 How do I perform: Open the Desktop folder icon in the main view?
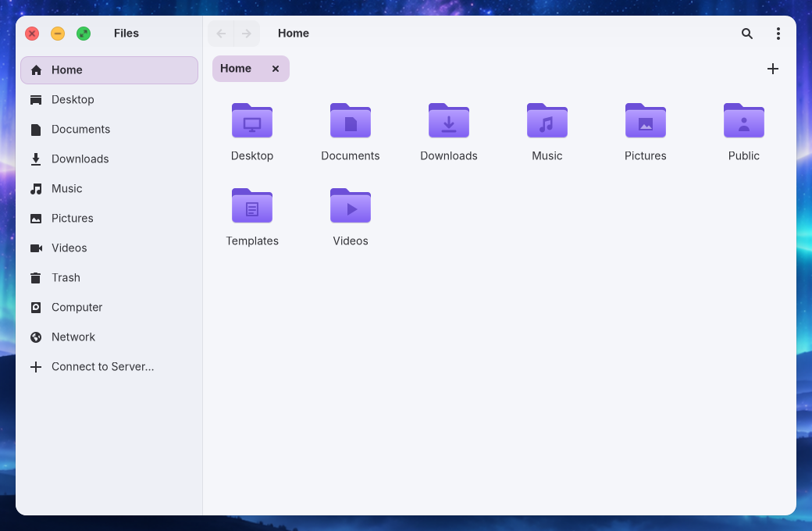[x=251, y=121]
